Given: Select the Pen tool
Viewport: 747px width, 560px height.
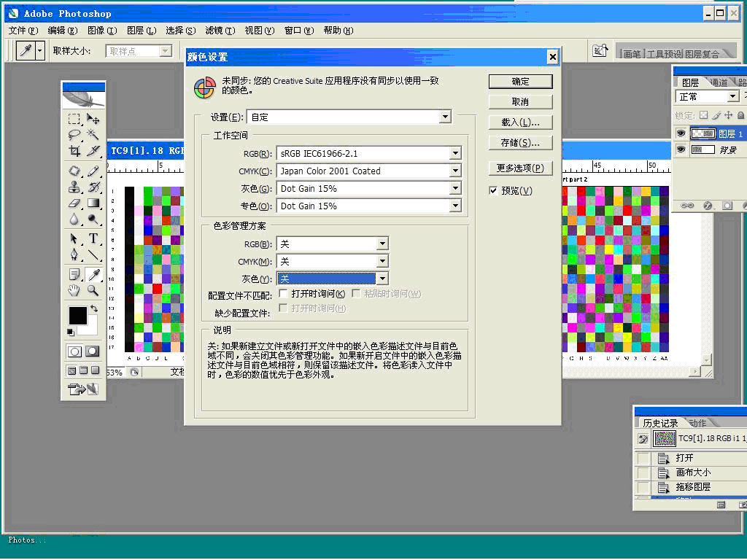Looking at the screenshot, I should pos(74,254).
